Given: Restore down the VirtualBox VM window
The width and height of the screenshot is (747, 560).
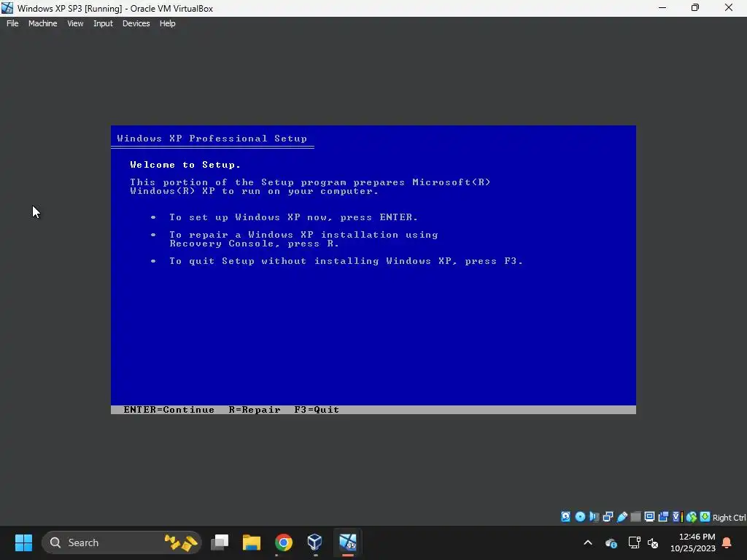Looking at the screenshot, I should point(695,8).
